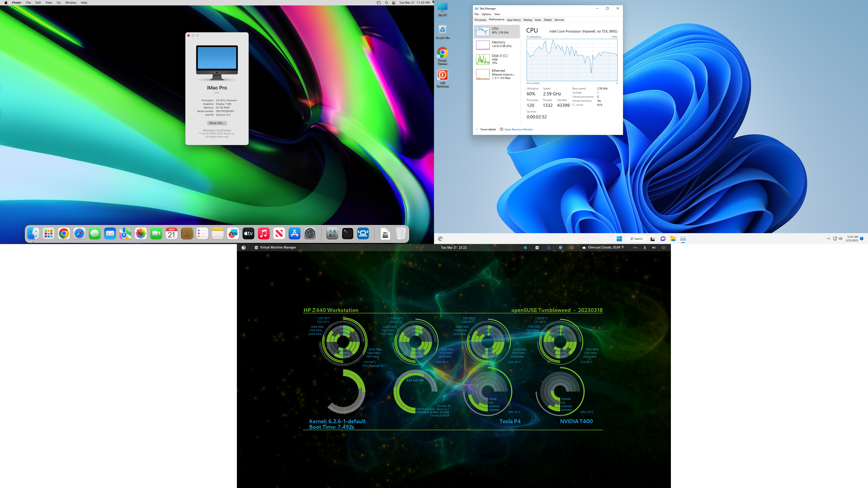
Task: Open Full Shutdown shortcut on Windows desktop
Action: tap(442, 78)
